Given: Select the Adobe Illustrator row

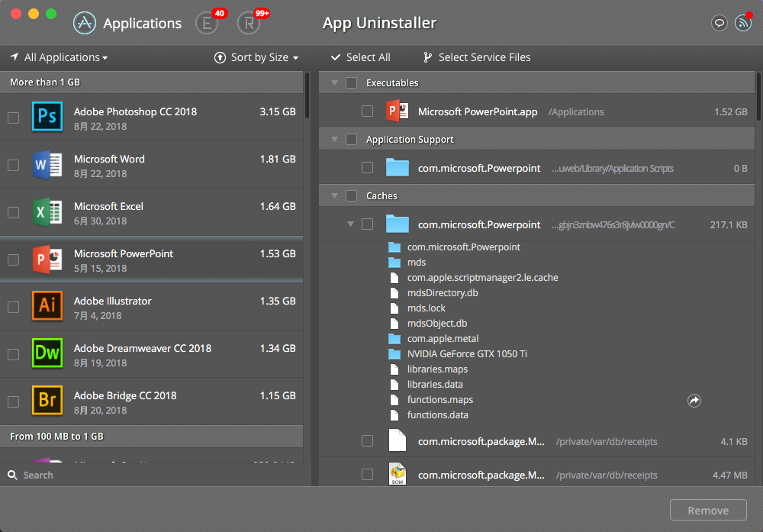Looking at the screenshot, I should click(x=151, y=307).
